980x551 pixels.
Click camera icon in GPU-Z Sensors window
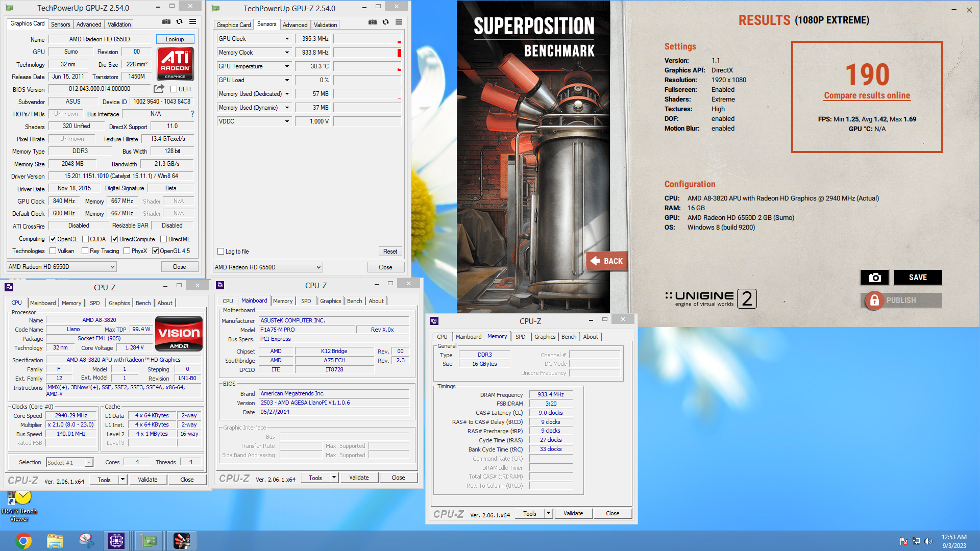coord(373,22)
